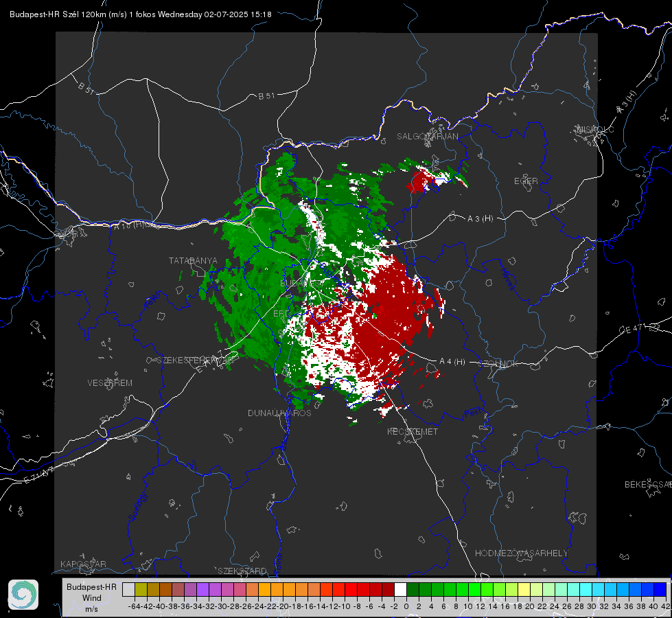Pick the yellow swatch between 18 and 20

tap(524, 589)
